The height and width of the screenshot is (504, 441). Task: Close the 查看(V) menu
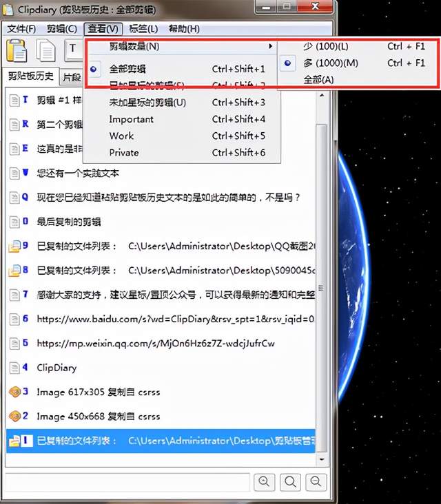103,29
